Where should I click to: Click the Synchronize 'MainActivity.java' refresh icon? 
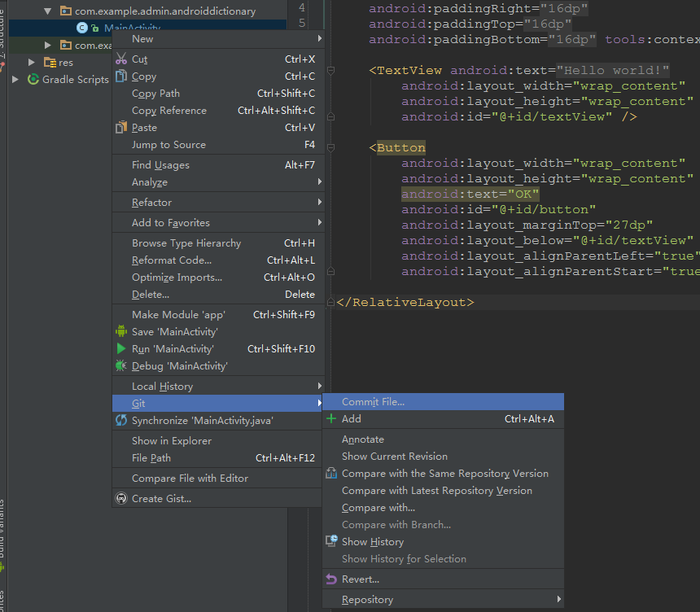pyautogui.click(x=121, y=420)
